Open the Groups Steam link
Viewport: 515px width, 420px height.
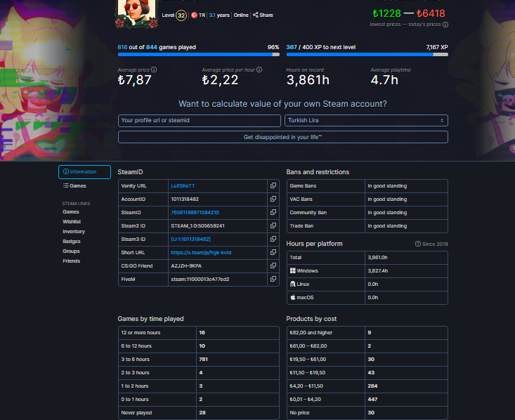71,251
